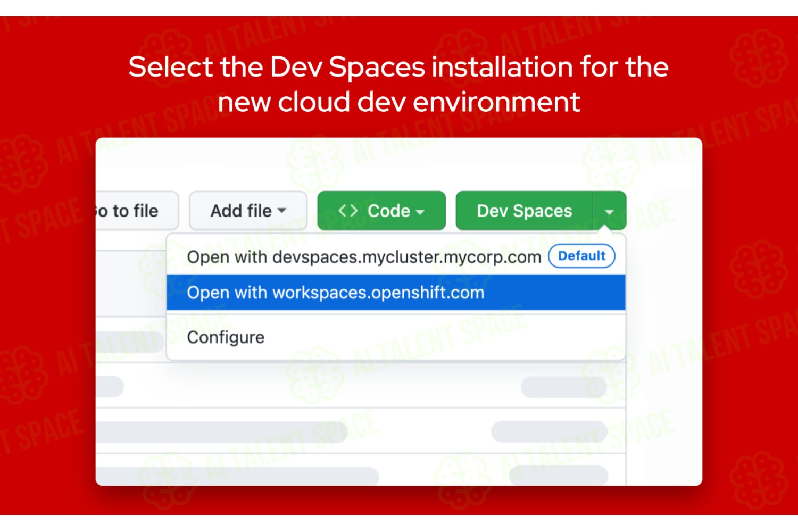
Task: Click the angle brackets code icon
Action: pos(348,211)
